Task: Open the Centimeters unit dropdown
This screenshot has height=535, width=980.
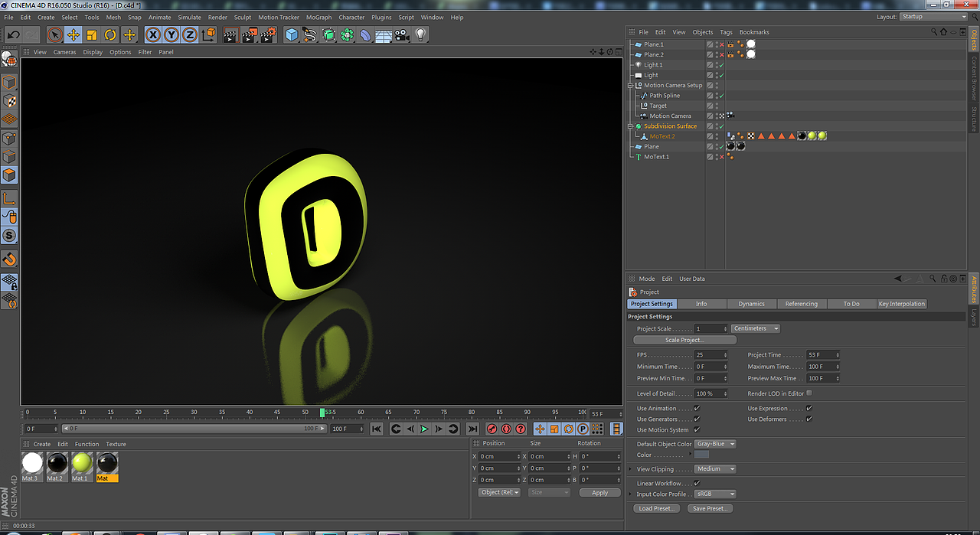Action: coord(756,328)
